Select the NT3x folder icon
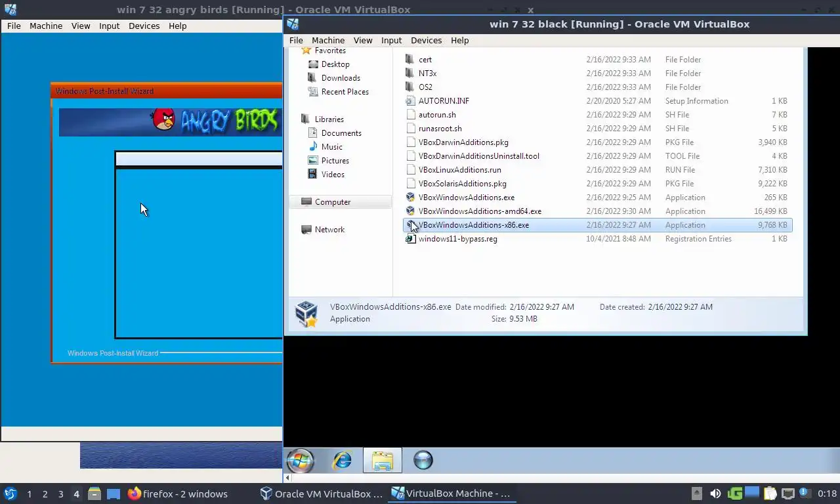The height and width of the screenshot is (504, 840). tap(410, 73)
